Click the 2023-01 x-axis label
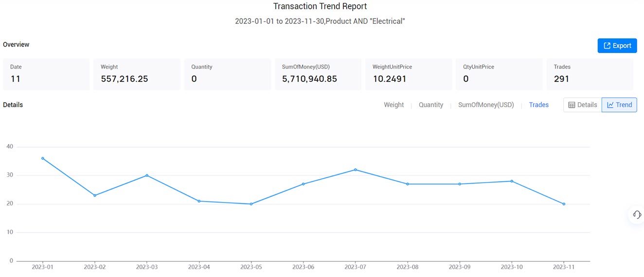The width and height of the screenshot is (644, 277). point(43,267)
